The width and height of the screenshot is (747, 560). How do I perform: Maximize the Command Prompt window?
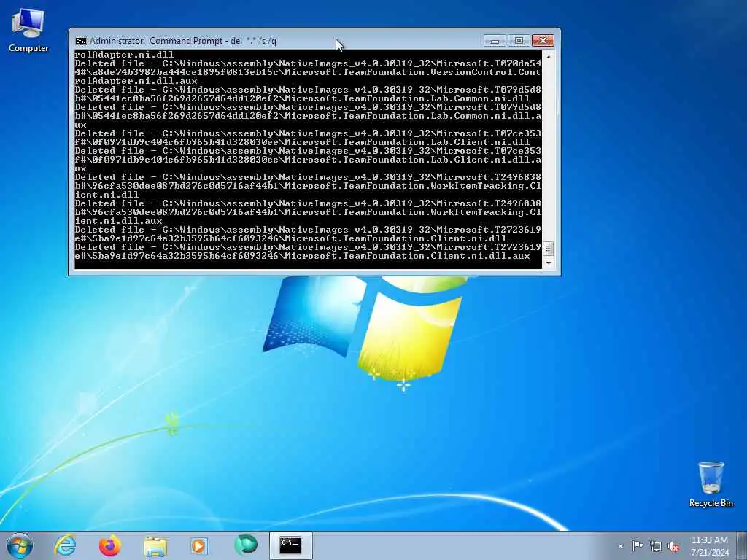click(x=519, y=41)
